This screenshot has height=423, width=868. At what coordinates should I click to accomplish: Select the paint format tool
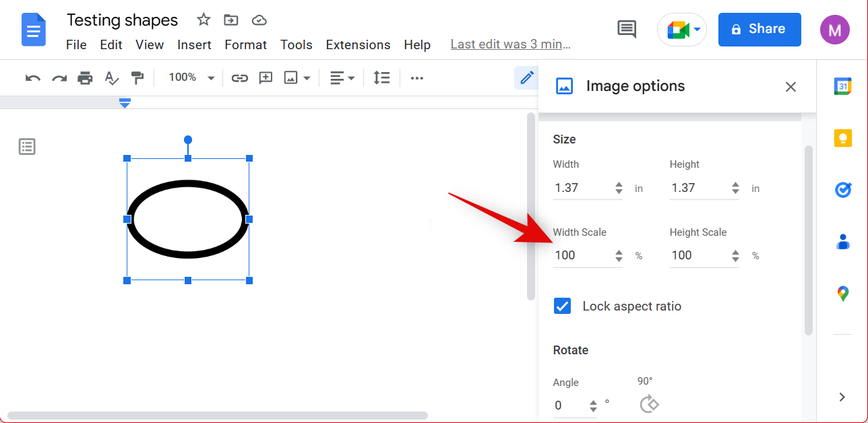[x=137, y=78]
